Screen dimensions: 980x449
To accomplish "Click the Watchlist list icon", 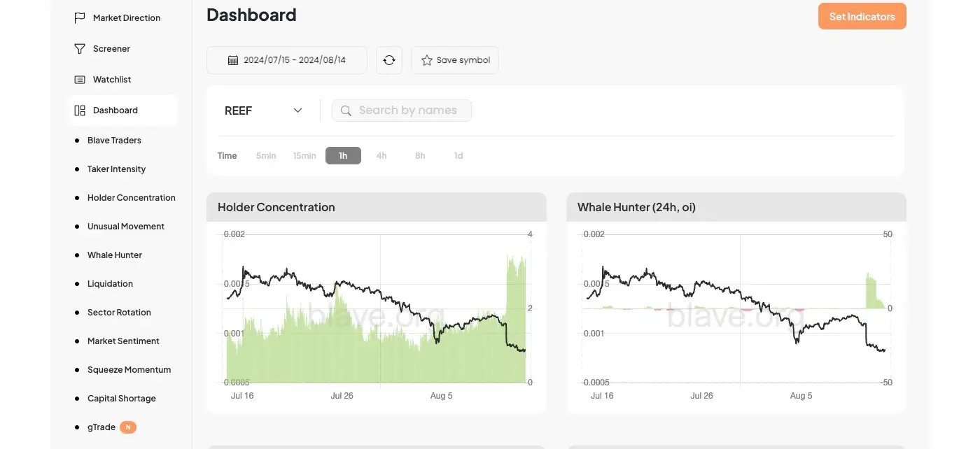I will 80,80.
